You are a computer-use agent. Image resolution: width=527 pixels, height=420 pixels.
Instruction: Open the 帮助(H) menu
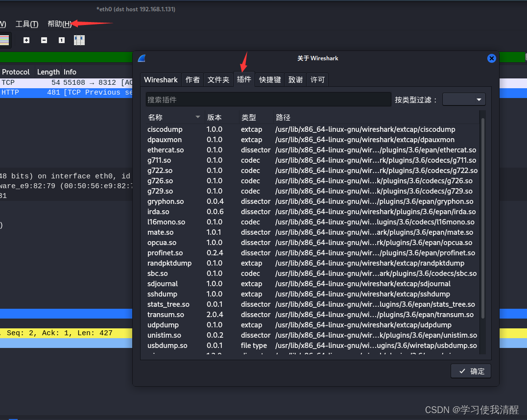pyautogui.click(x=59, y=24)
